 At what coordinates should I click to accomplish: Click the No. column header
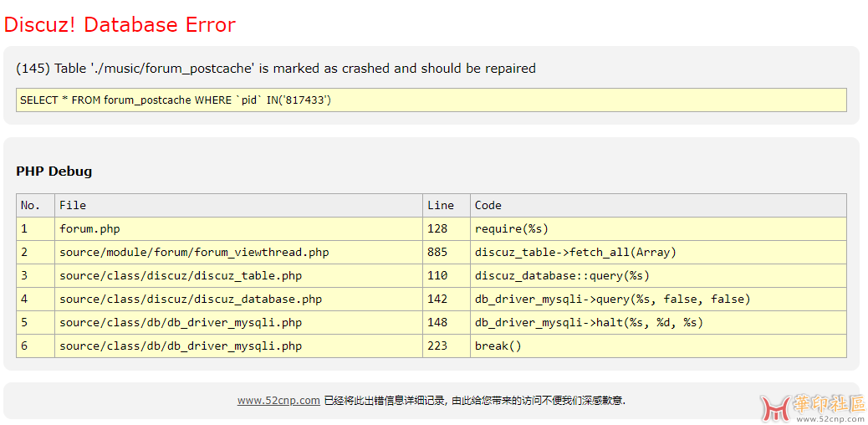(35, 205)
